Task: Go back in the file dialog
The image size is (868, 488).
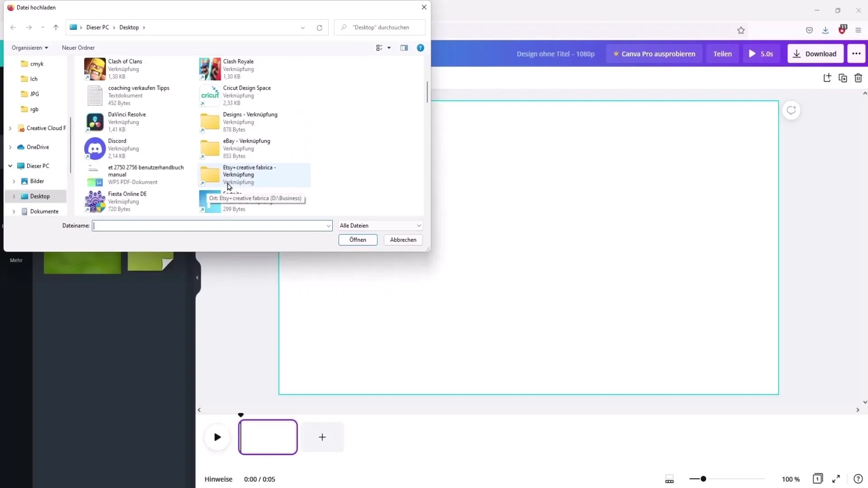Action: 13,28
